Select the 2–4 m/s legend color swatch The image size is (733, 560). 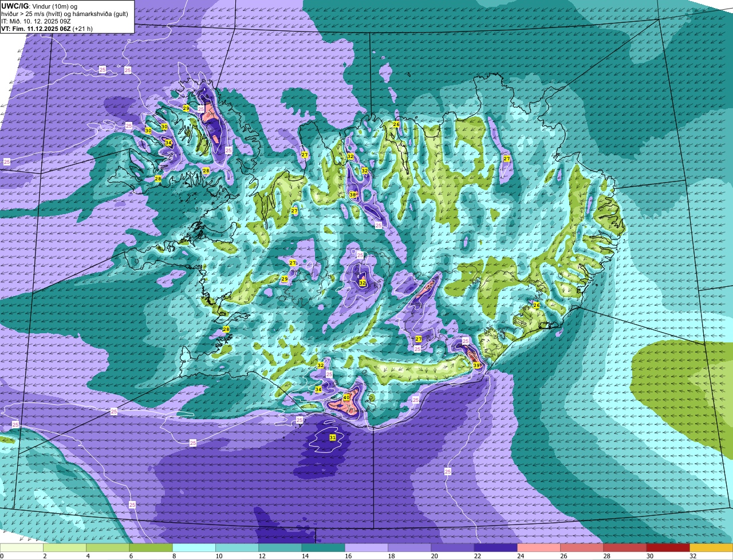pyautogui.click(x=65, y=547)
